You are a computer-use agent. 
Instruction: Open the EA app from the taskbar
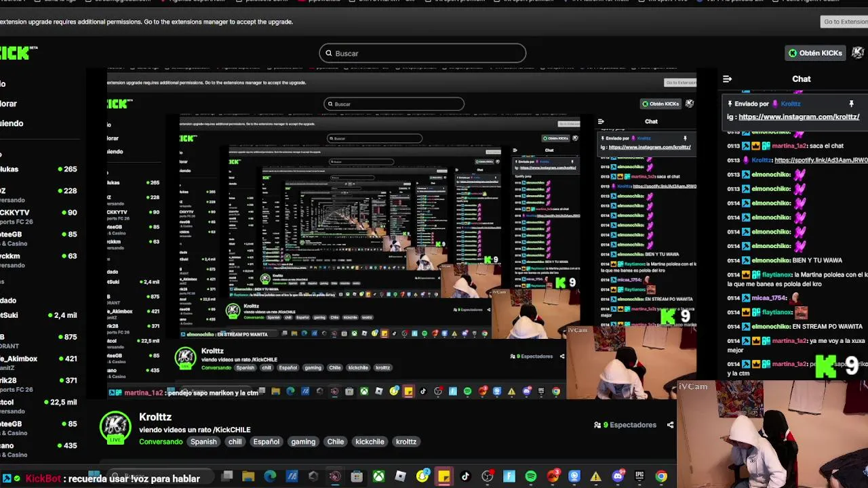[553, 476]
